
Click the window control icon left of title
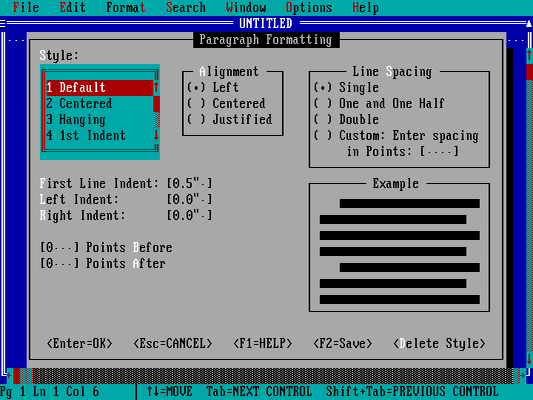3,23
